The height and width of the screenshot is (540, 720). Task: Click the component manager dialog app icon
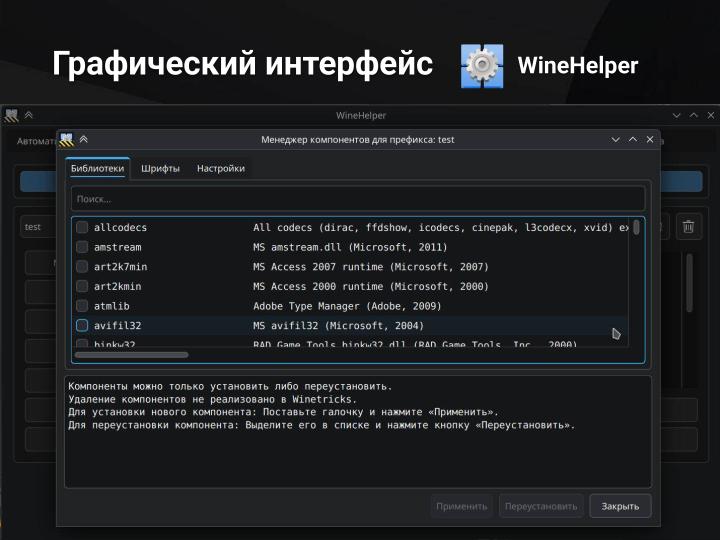pos(67,140)
